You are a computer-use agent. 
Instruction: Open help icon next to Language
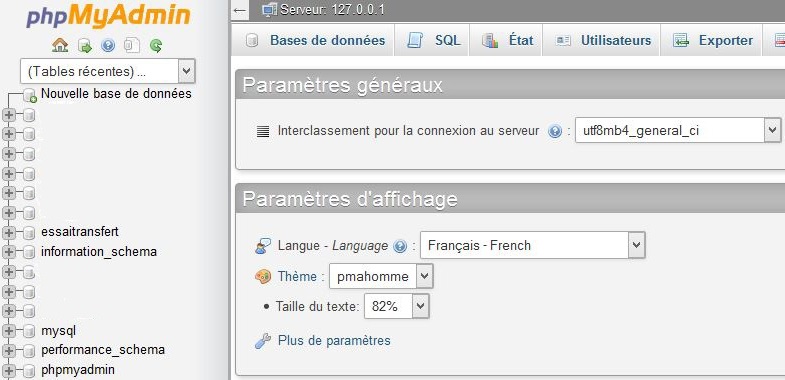pyautogui.click(x=400, y=246)
